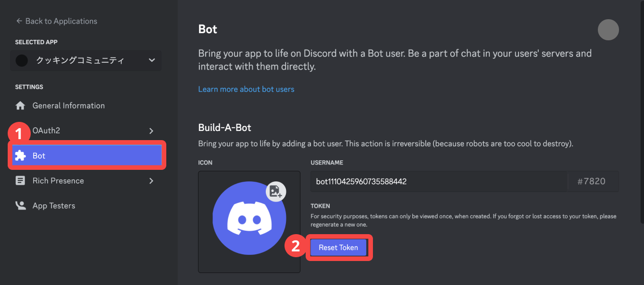This screenshot has width=644, height=285.
Task: Go to the OAuth2 settings section
Action: click(x=46, y=131)
